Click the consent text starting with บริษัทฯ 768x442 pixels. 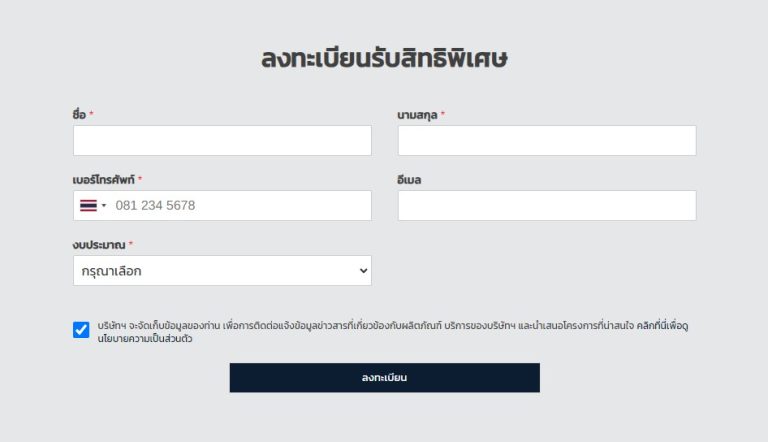click(393, 332)
